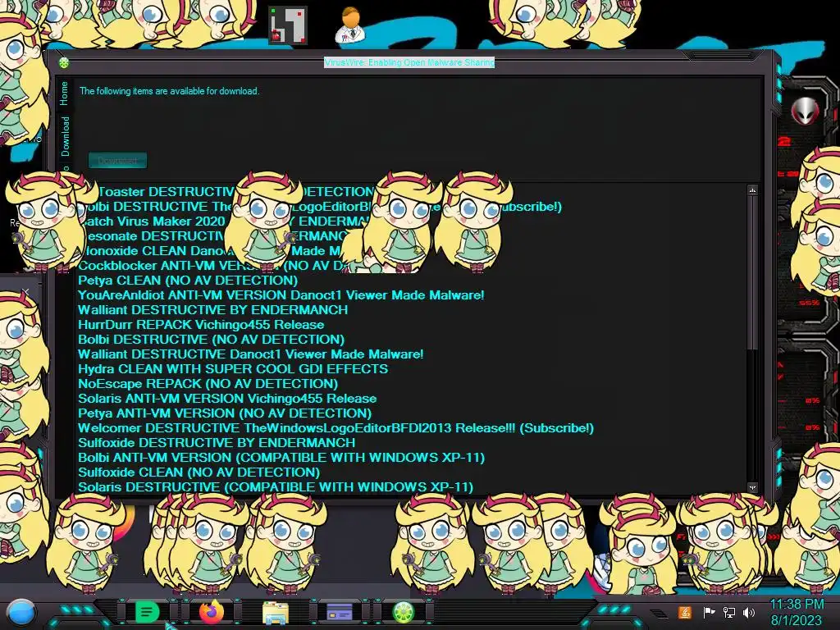Select Sulfoxide CLEAN (NO AV DETECTION)

click(x=199, y=472)
